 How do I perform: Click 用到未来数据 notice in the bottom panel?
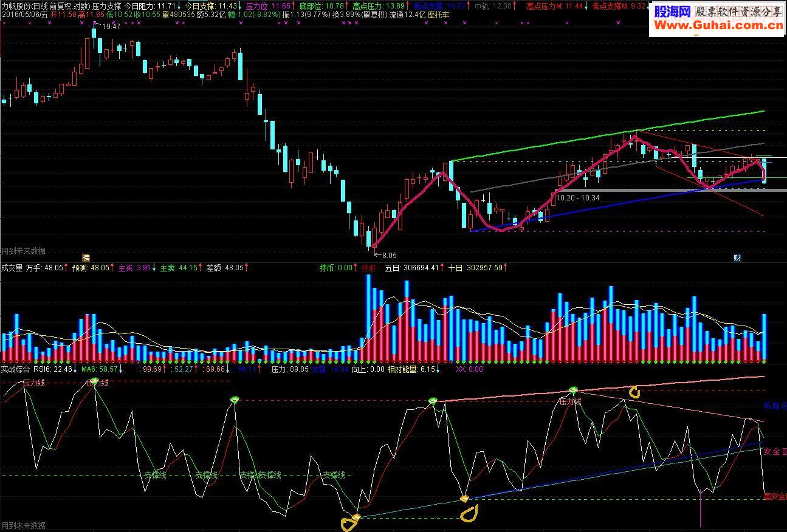point(23,525)
